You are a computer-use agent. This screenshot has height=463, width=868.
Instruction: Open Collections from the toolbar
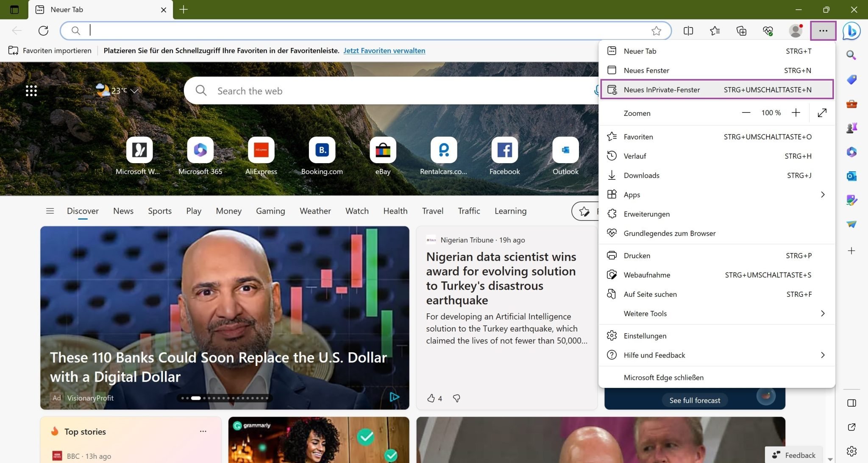741,31
